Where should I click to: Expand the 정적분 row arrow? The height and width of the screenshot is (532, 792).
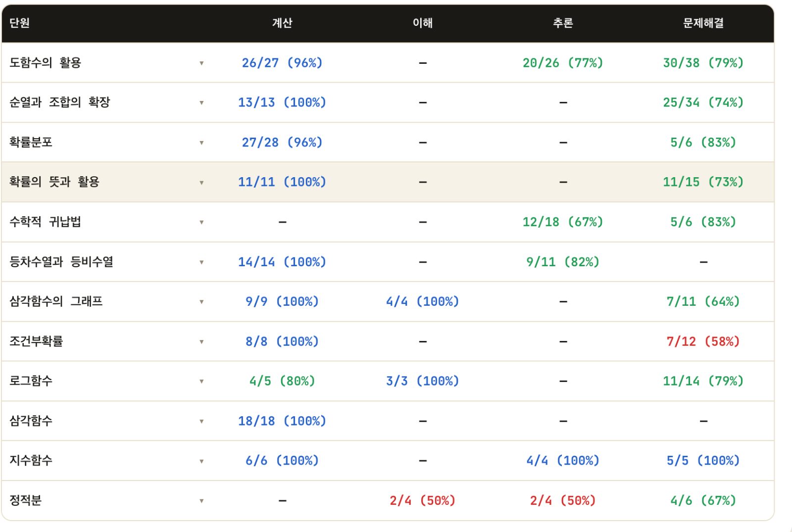point(201,501)
